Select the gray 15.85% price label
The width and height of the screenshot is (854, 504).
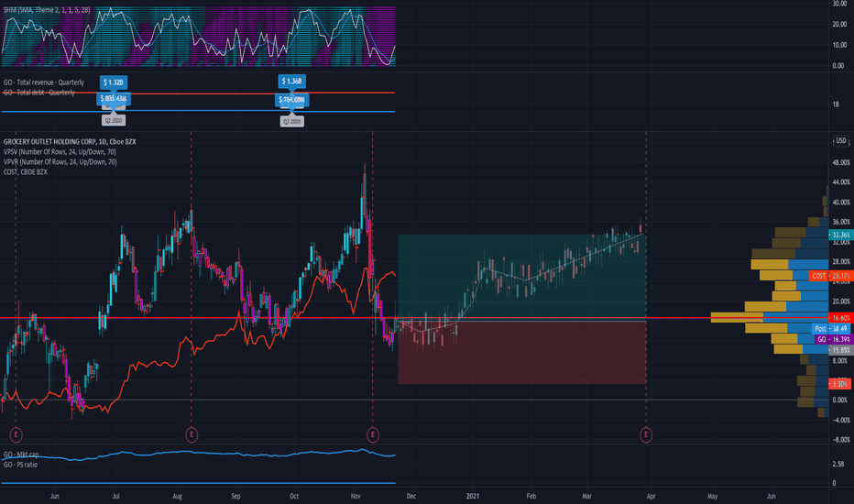coord(840,350)
